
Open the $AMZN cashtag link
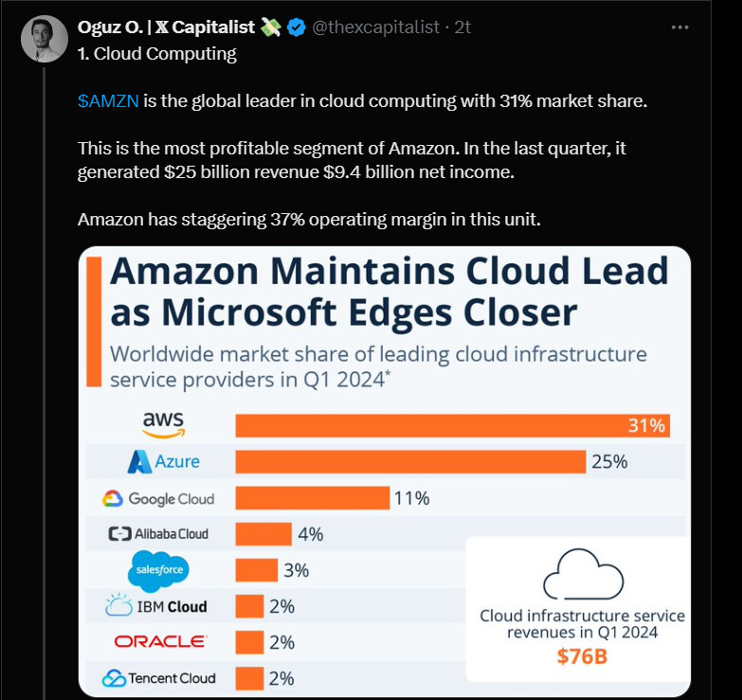click(109, 101)
